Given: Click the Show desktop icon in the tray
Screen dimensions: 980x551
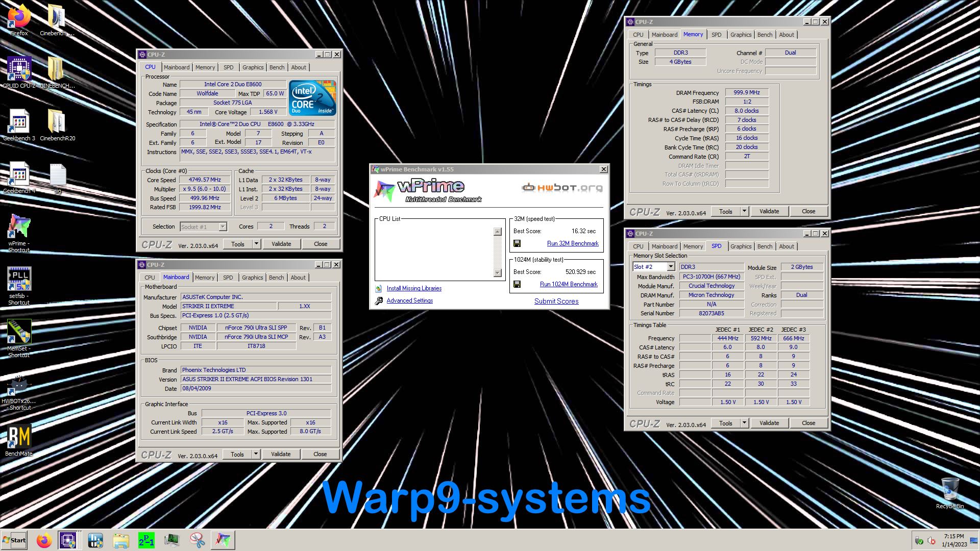Looking at the screenshot, I should 974,541.
